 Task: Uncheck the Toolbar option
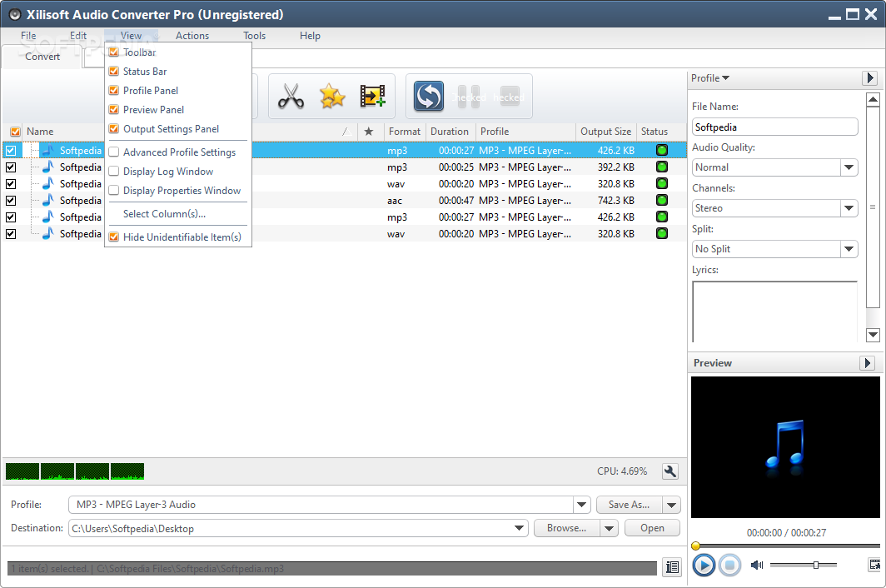(x=113, y=52)
